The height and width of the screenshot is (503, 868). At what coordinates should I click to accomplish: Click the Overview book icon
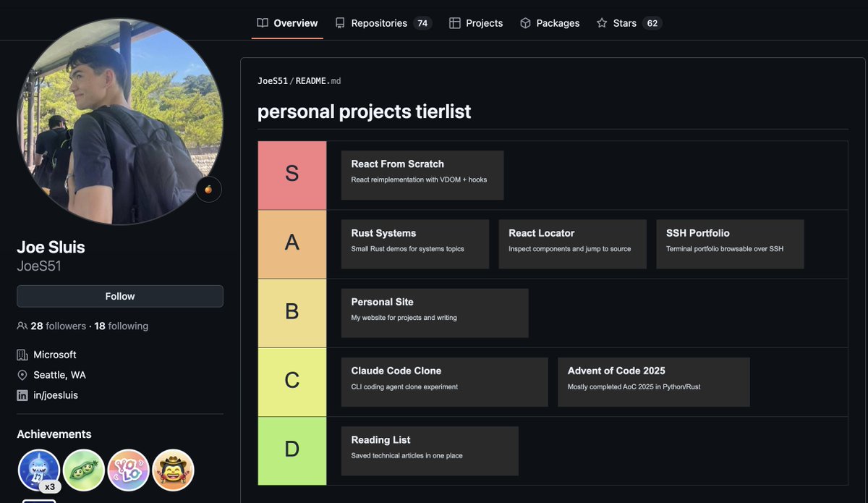(263, 23)
